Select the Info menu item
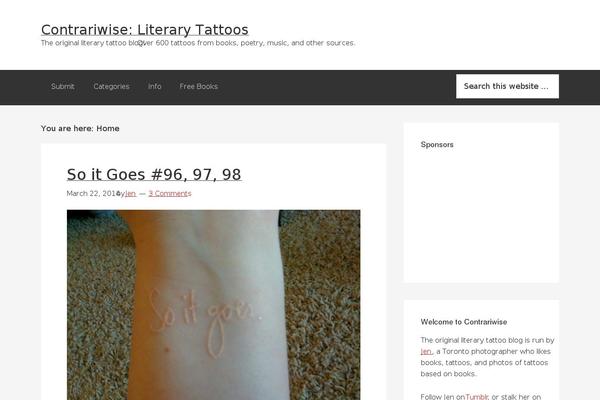600x400 pixels. [155, 87]
